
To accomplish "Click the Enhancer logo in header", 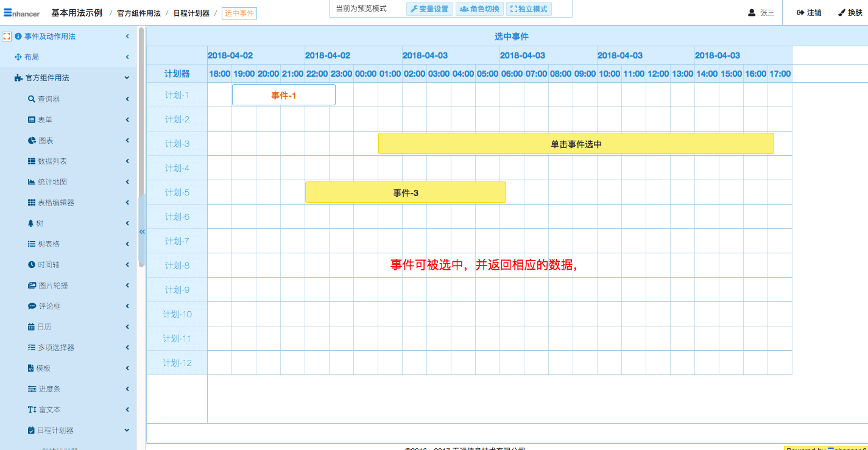I will (x=21, y=12).
